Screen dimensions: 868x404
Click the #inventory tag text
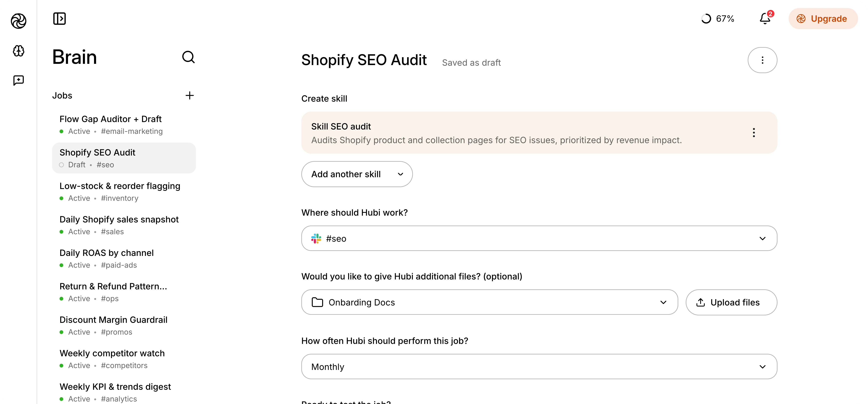[120, 198]
